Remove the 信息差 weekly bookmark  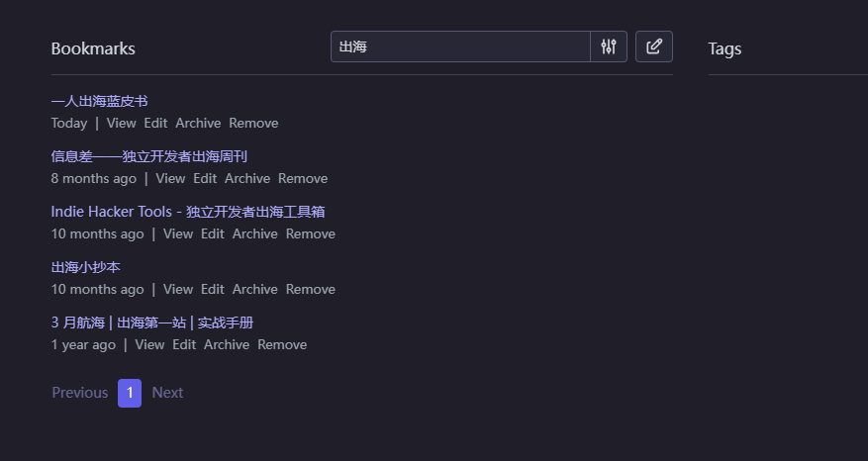[303, 178]
